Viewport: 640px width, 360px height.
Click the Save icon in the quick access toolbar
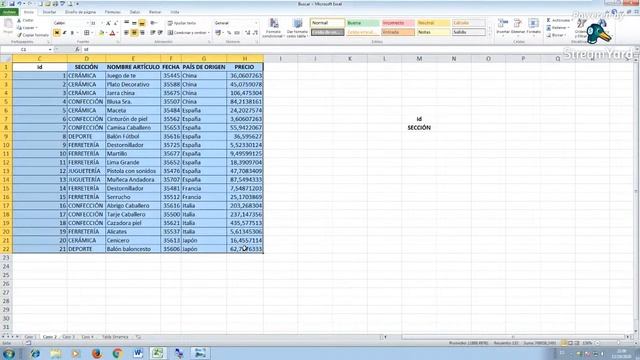tap(12, 4)
